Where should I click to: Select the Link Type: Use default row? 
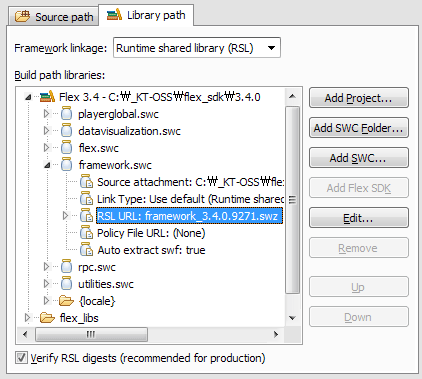[x=190, y=199]
